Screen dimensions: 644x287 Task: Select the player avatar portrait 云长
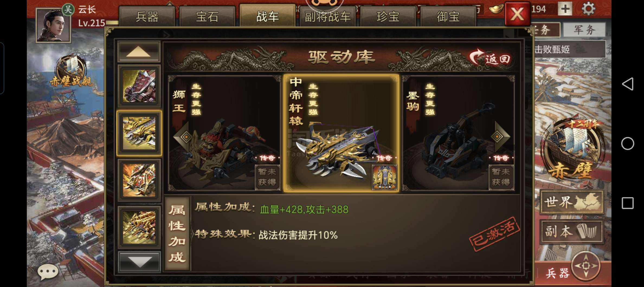pos(53,25)
